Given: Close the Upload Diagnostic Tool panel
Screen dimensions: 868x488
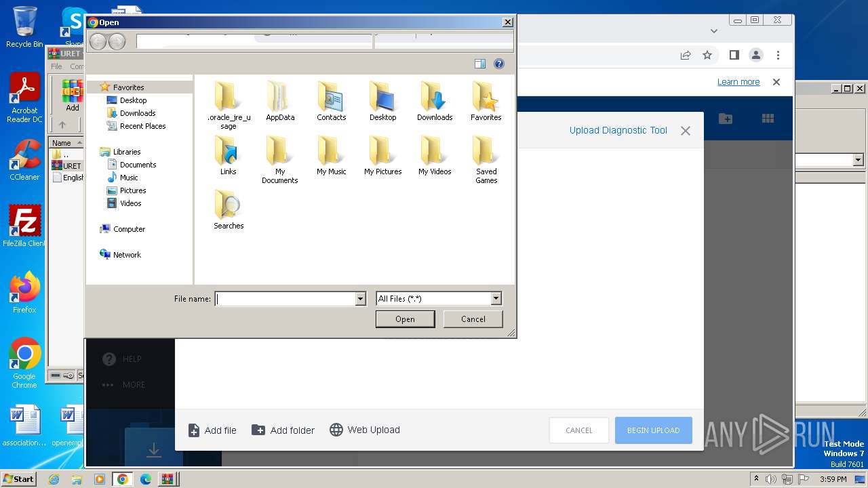Looking at the screenshot, I should tap(686, 131).
